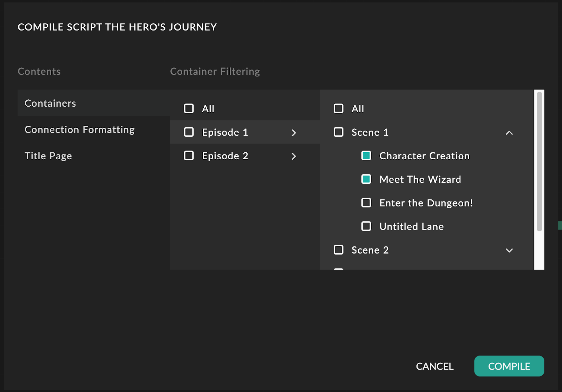Open Episode 1 using its chevron arrow
The image size is (562, 392).
click(x=294, y=133)
